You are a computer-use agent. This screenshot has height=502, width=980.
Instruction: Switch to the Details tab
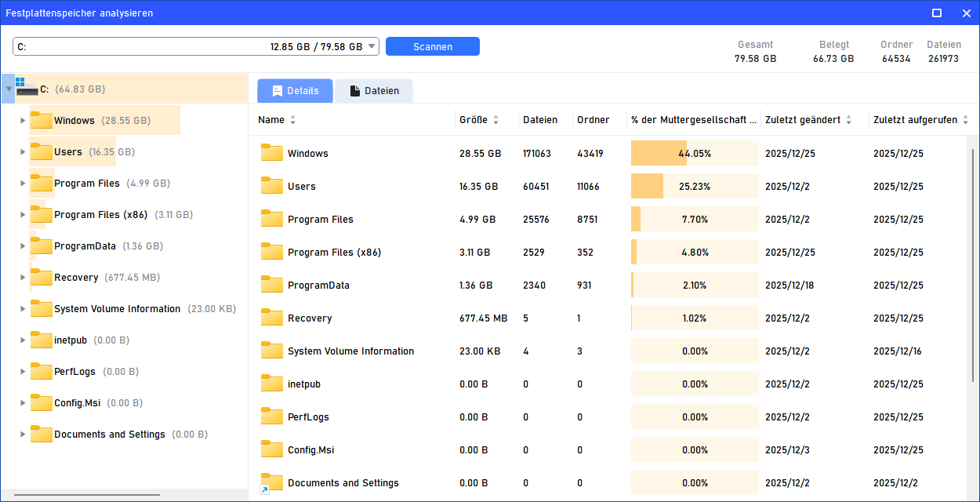(295, 91)
